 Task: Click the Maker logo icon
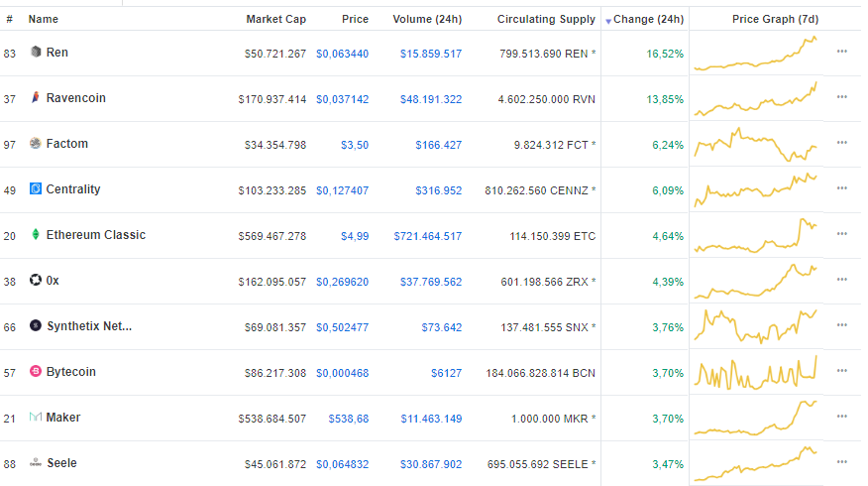[36, 417]
